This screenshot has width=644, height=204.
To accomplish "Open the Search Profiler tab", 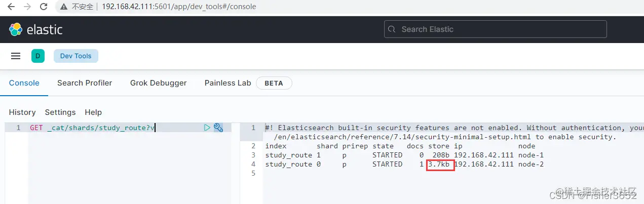I will (x=85, y=83).
